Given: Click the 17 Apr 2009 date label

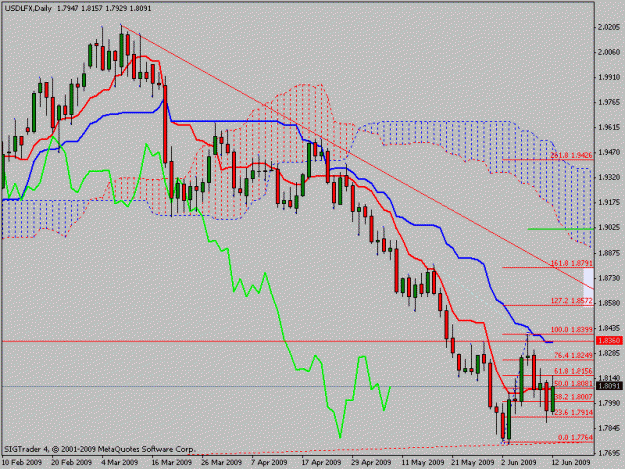Looking at the screenshot, I should [x=322, y=462].
